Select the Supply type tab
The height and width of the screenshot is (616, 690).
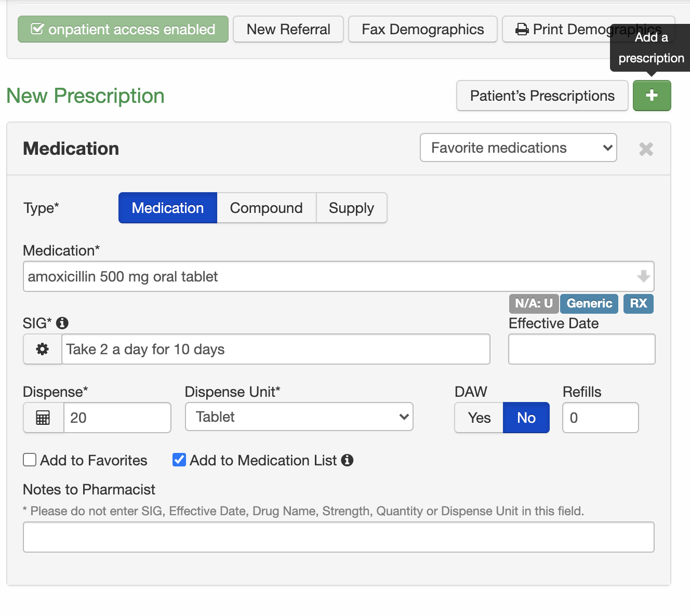tap(352, 208)
